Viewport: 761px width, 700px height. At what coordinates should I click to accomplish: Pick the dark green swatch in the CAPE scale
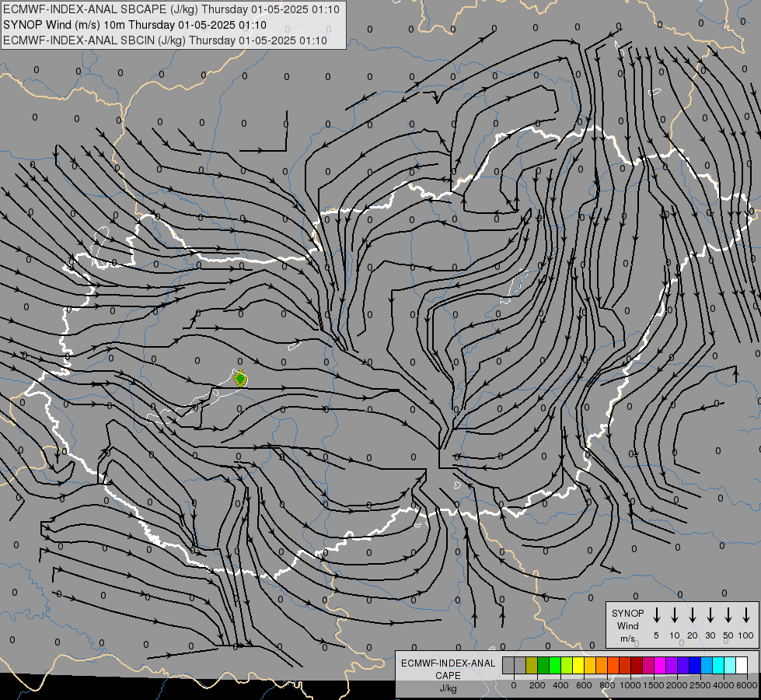[x=543, y=665]
